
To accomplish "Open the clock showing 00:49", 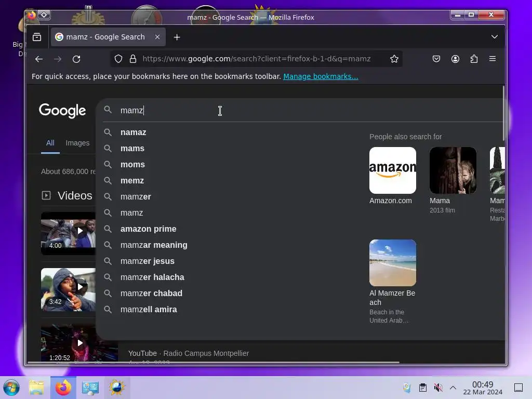I will [483, 388].
